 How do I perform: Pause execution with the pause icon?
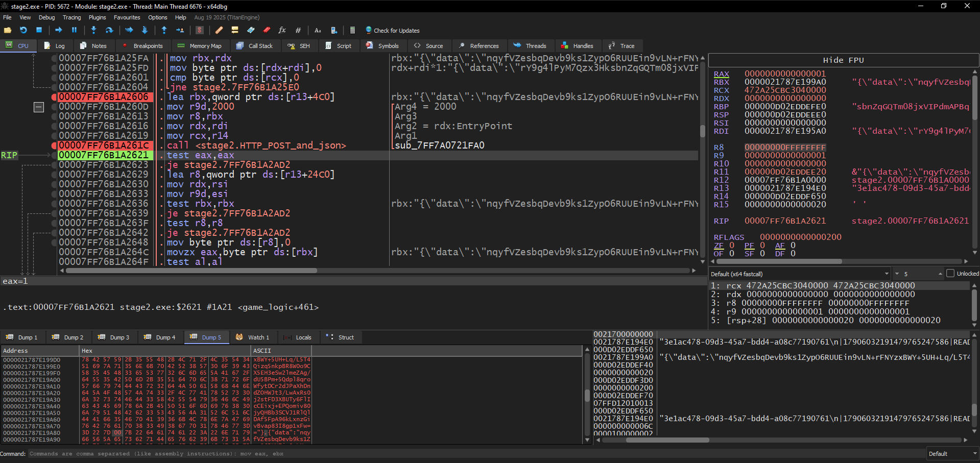click(74, 30)
